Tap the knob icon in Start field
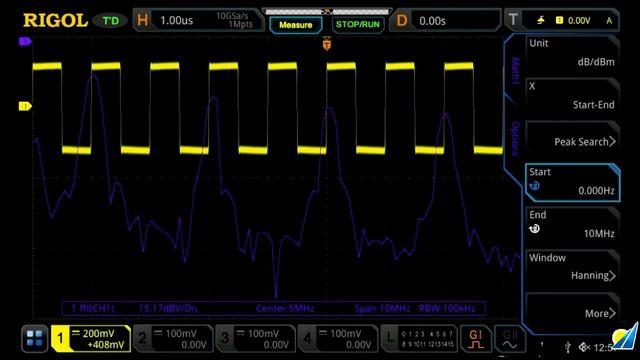640x360 pixels. [534, 186]
